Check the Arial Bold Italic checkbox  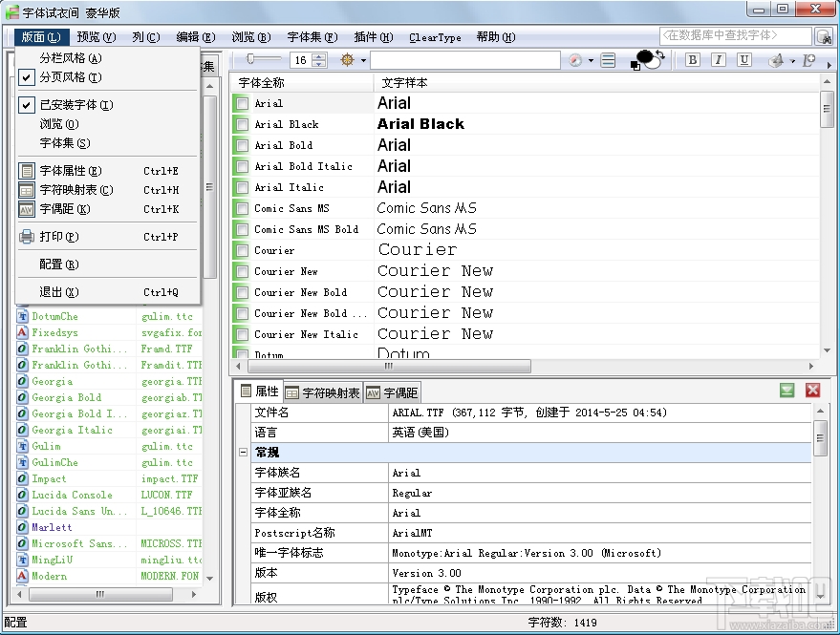(243, 166)
